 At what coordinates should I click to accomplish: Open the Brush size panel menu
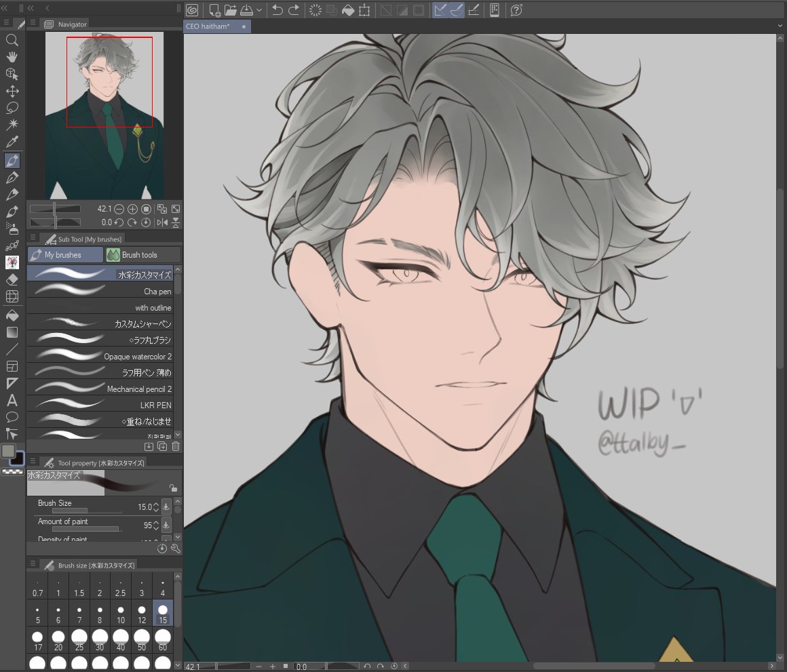point(33,564)
